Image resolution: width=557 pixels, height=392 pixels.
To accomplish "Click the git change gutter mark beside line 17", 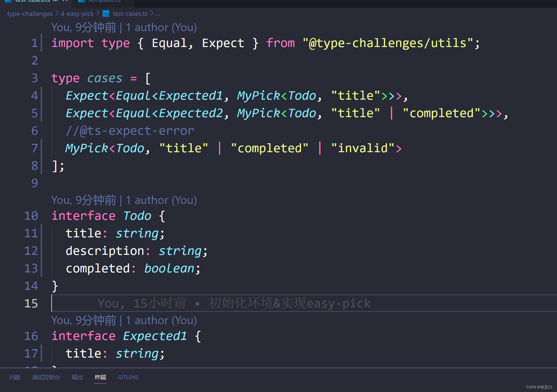I will [x=41, y=353].
